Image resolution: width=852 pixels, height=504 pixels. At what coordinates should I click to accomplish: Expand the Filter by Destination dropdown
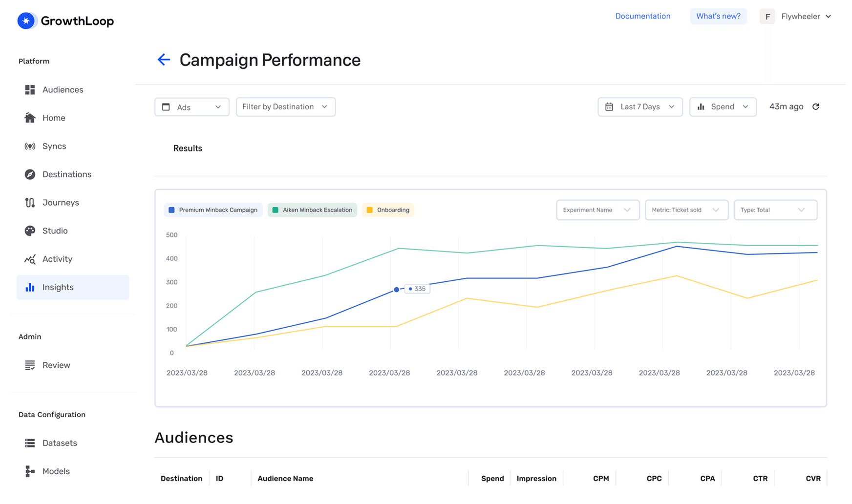[285, 107]
